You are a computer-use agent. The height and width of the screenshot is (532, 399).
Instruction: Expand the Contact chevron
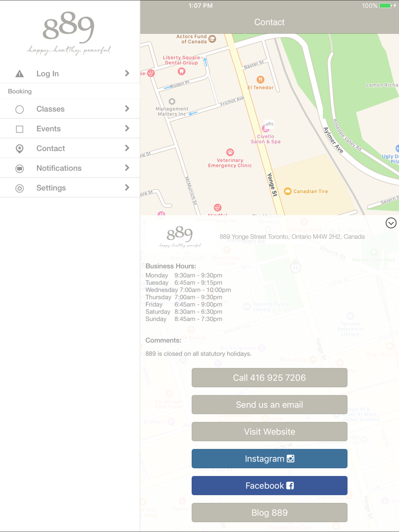[127, 148]
